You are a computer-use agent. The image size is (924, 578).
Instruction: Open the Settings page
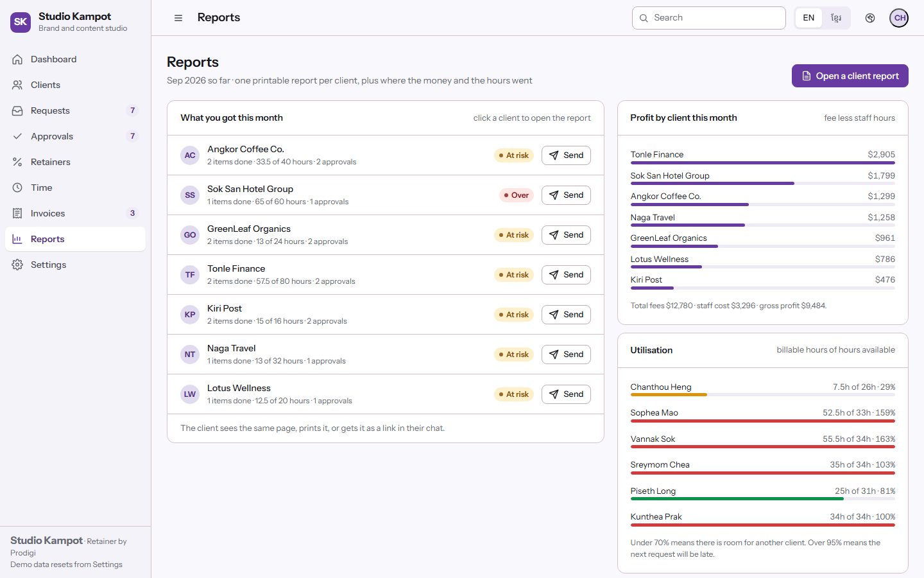(75, 265)
